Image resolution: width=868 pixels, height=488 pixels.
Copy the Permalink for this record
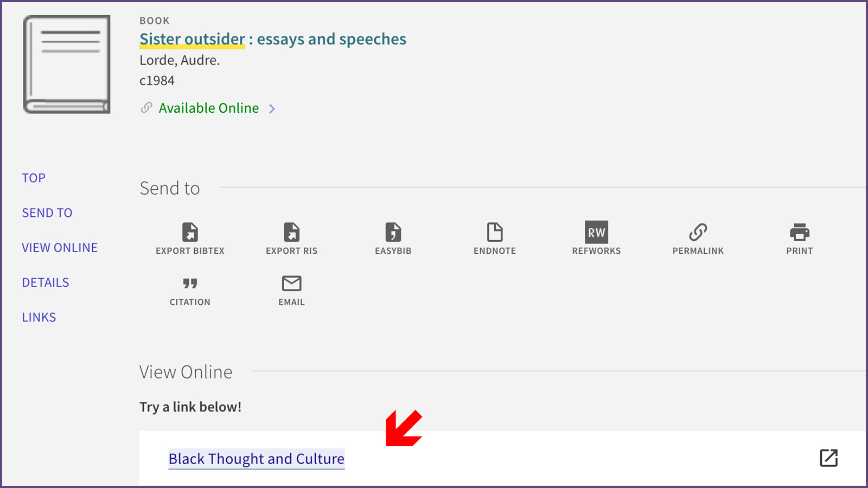[698, 233]
